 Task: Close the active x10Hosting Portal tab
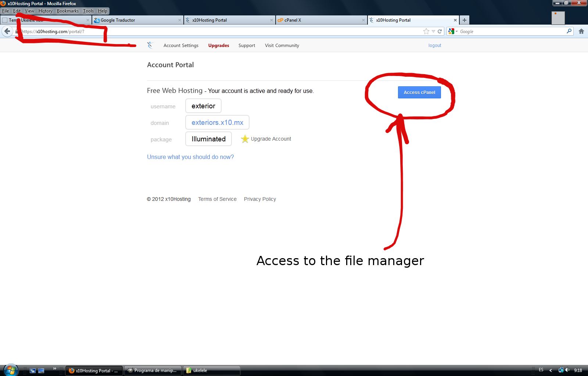(x=455, y=20)
